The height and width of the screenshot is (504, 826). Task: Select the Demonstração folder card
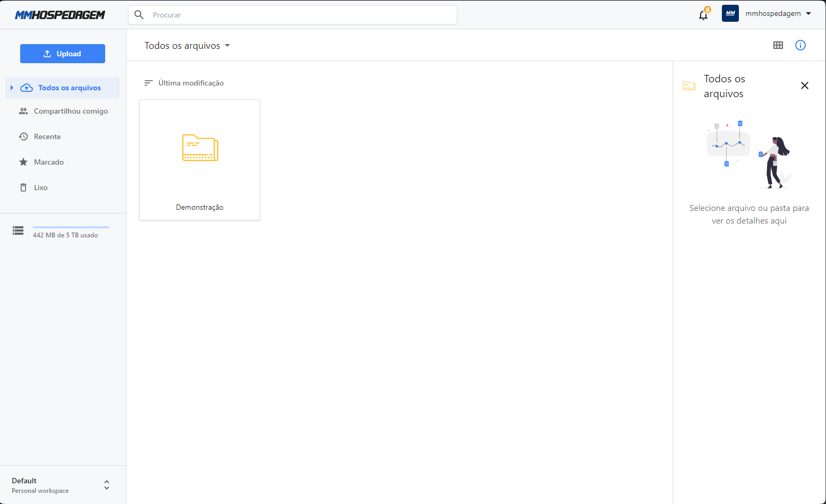tap(200, 160)
